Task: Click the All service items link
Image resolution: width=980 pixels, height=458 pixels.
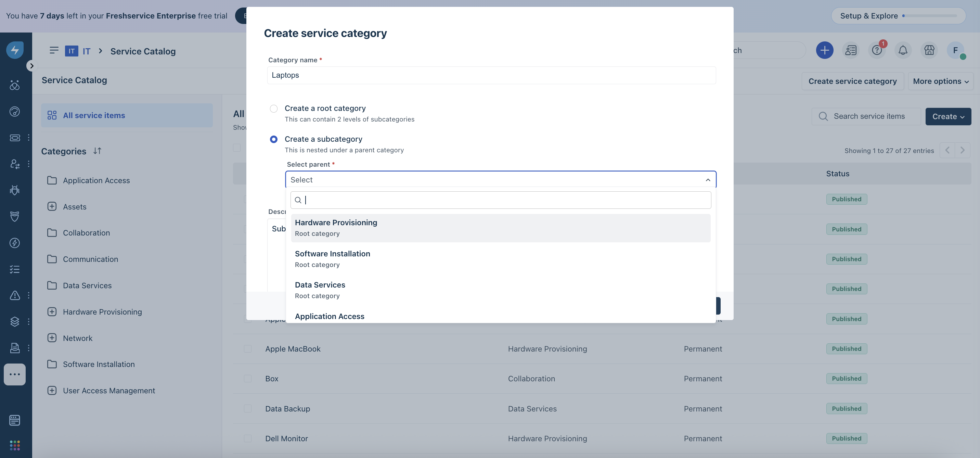Action: point(94,115)
